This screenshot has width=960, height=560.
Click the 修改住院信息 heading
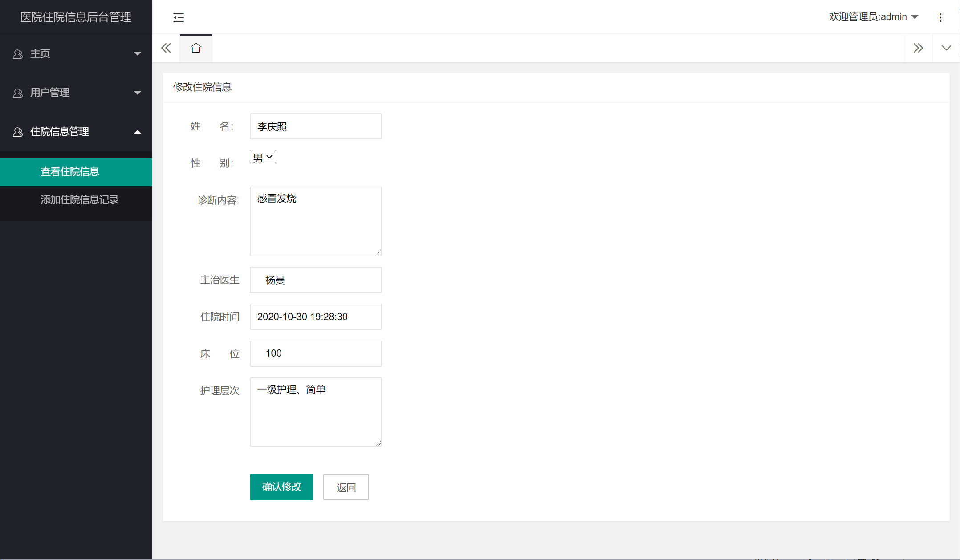202,87
